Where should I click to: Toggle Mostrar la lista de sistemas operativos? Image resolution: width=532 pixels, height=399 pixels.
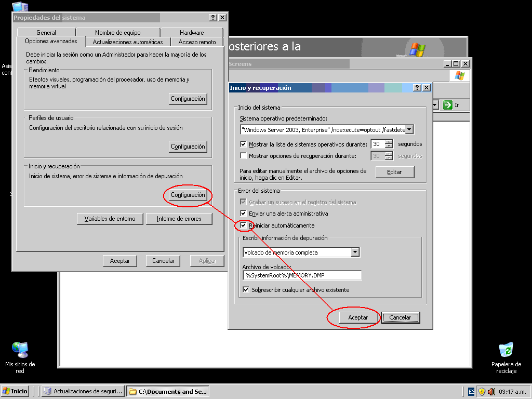pos(243,144)
